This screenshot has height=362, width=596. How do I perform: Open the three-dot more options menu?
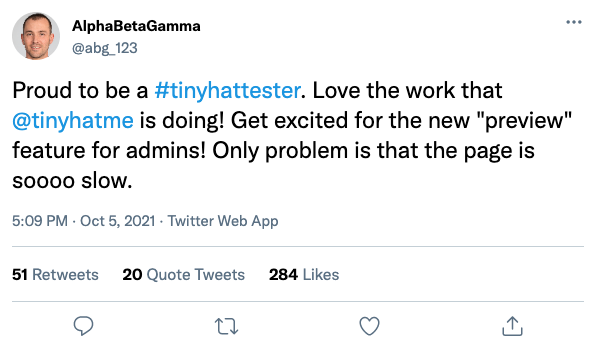point(574,22)
